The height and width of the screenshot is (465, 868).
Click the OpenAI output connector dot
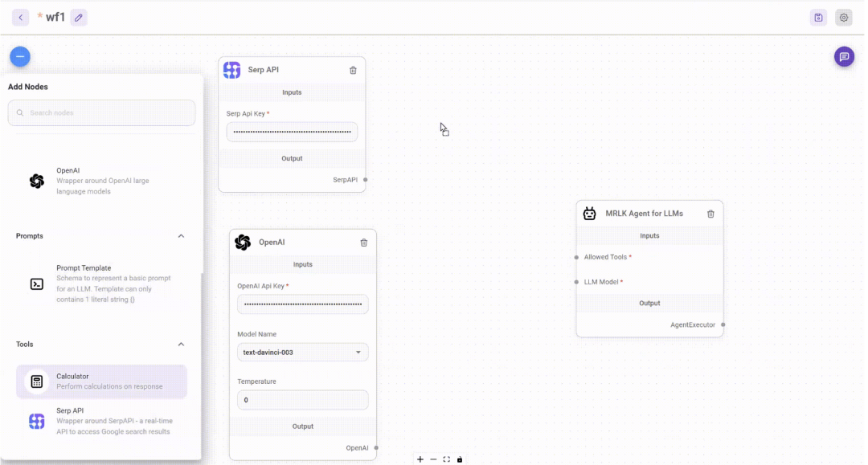coord(376,448)
